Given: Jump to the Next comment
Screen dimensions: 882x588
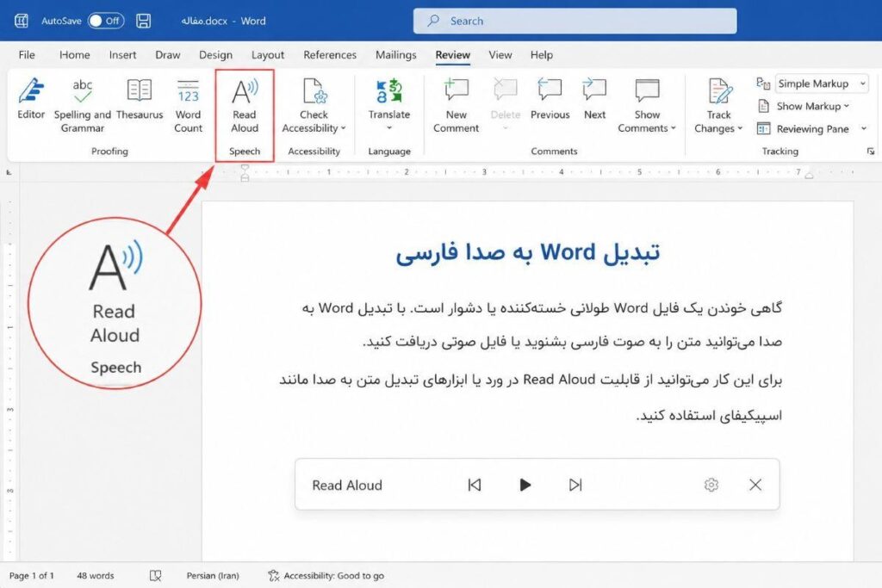Looking at the screenshot, I should [594, 100].
